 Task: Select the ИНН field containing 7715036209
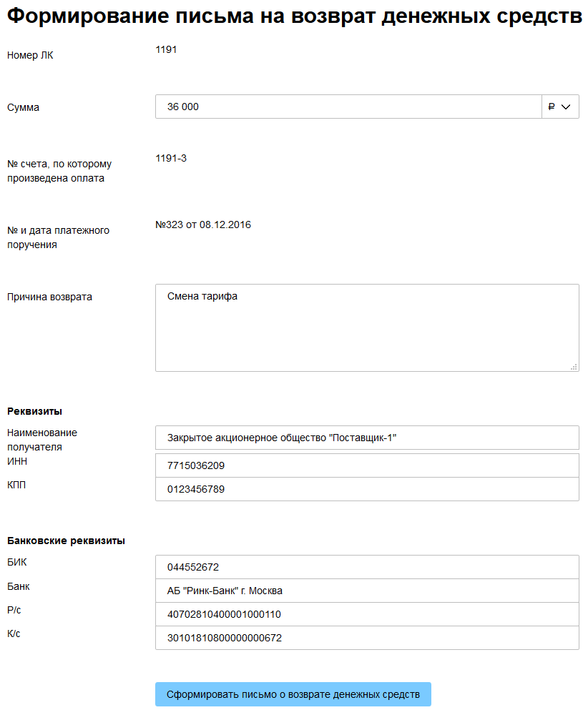[366, 465]
